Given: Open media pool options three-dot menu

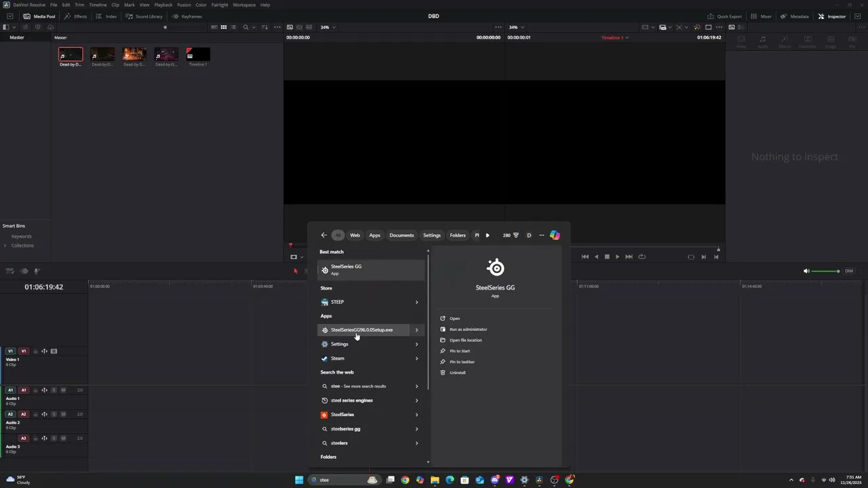Looking at the screenshot, I should click(x=278, y=27).
